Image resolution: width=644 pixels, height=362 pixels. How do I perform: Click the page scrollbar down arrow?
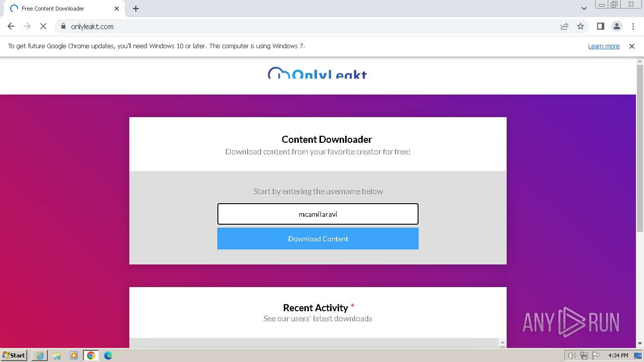coord(640,344)
